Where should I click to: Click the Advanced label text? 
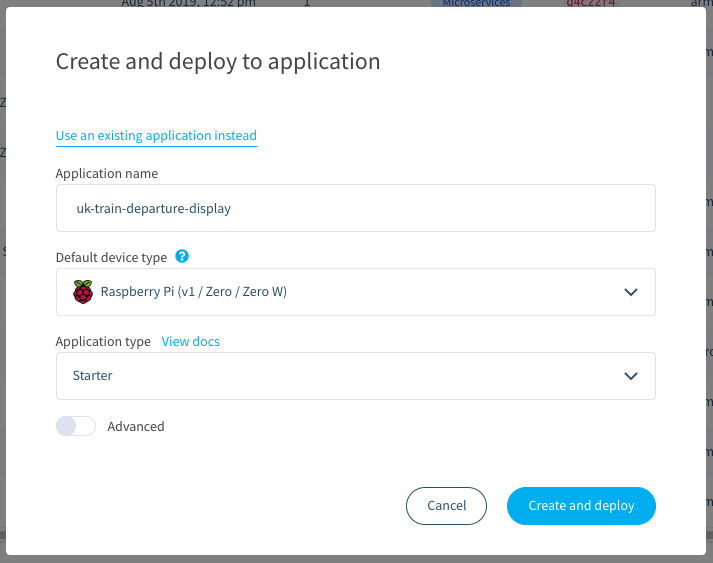click(136, 426)
